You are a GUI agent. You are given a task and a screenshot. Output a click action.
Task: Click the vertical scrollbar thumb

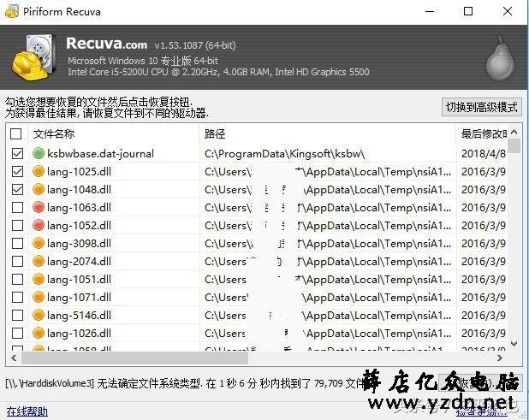click(x=514, y=145)
